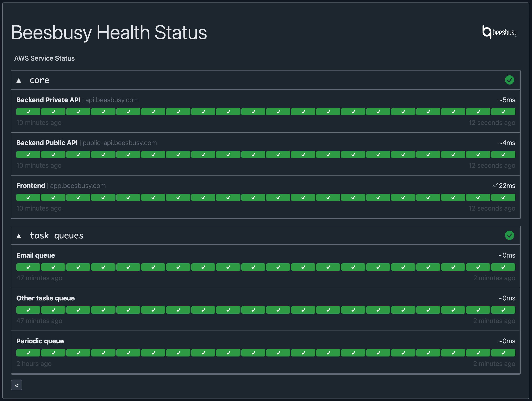Click the Backend Private API service name
The height and width of the screenshot is (401, 532).
48,100
